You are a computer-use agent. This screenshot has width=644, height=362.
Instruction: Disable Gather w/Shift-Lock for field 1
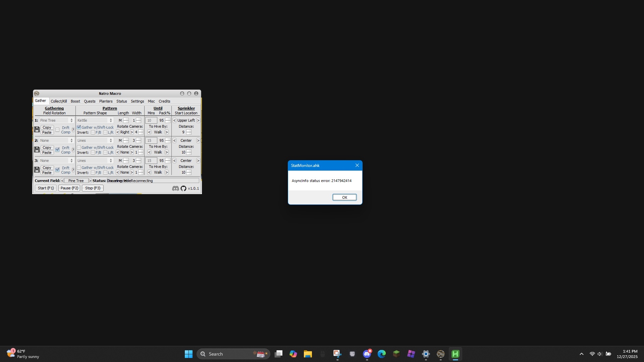(x=79, y=127)
